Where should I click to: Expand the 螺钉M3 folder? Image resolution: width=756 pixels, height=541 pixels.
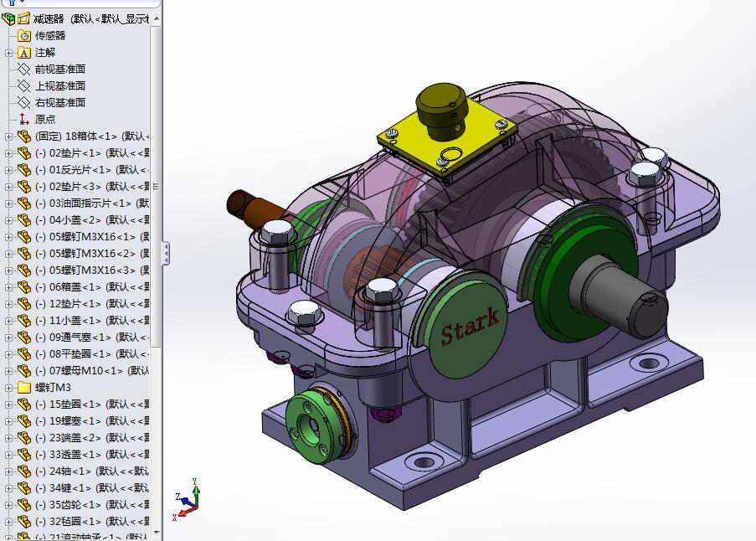point(8,387)
